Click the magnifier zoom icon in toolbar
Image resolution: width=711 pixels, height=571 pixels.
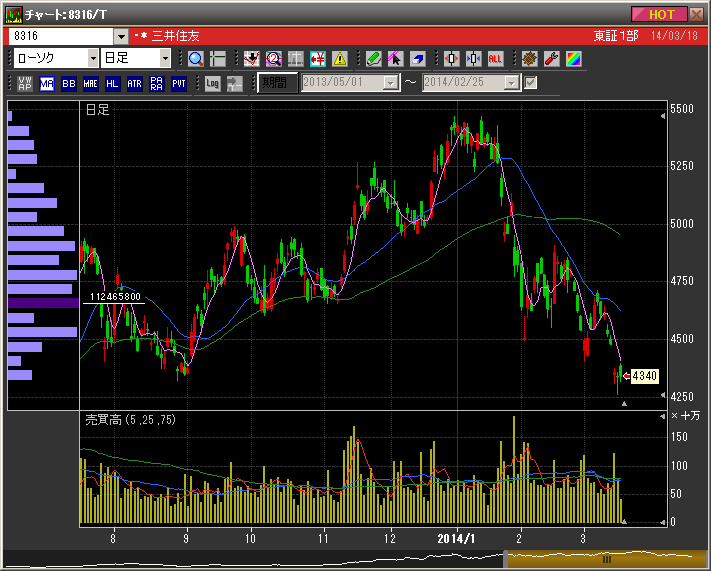tap(195, 59)
